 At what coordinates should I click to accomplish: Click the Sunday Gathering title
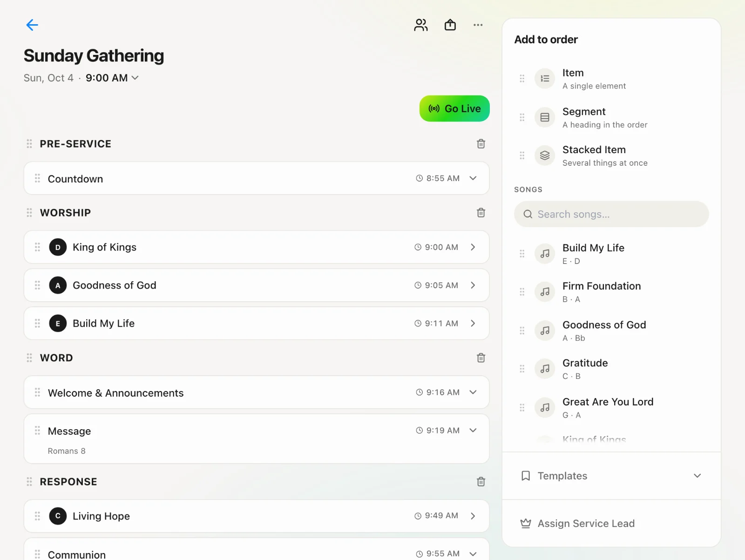click(x=94, y=56)
